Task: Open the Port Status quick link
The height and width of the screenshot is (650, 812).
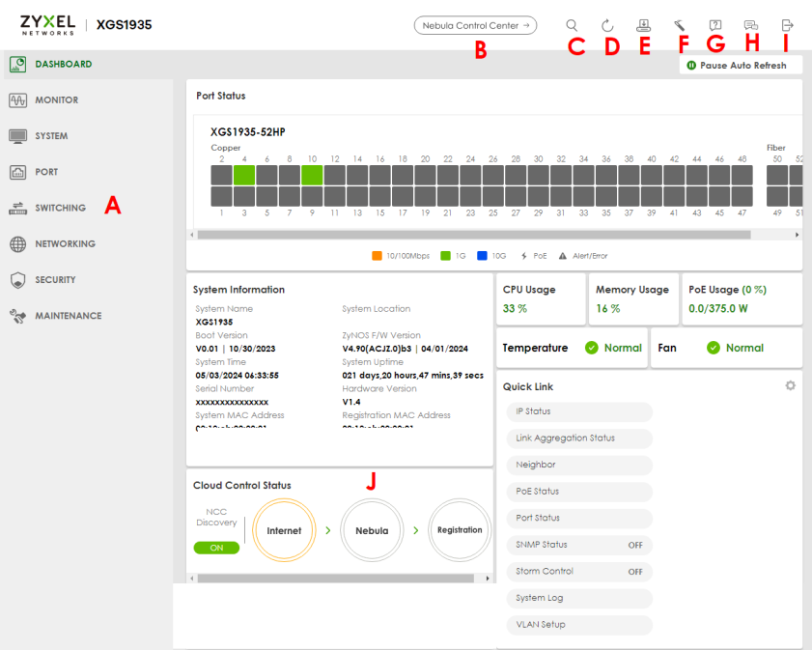Action: point(579,518)
